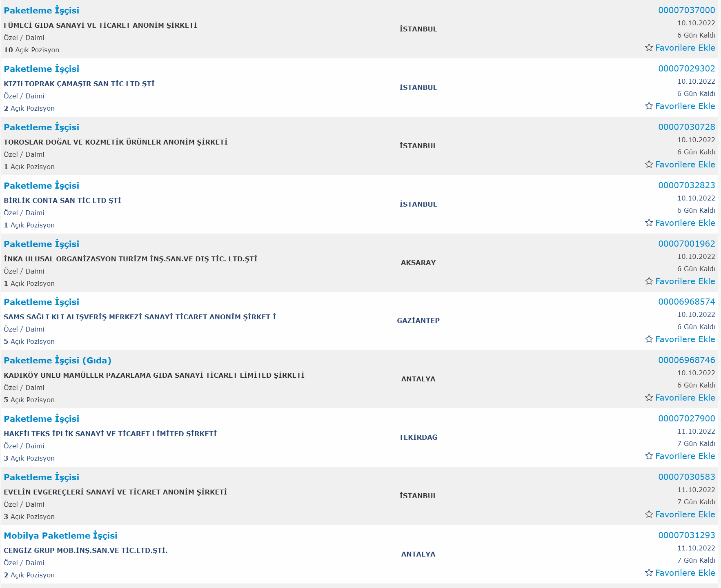This screenshot has height=588, width=721.
Task: Open Paketleme İşçisi title for İNKA ULUSAL
Action: point(41,244)
